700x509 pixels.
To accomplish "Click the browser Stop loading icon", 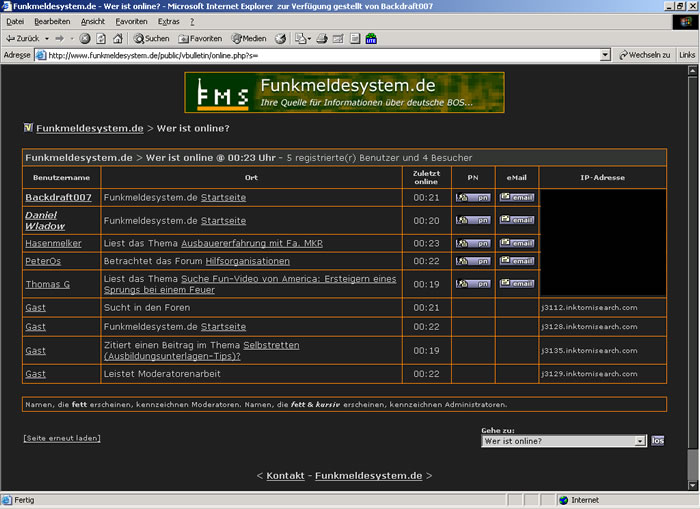I will point(85,38).
